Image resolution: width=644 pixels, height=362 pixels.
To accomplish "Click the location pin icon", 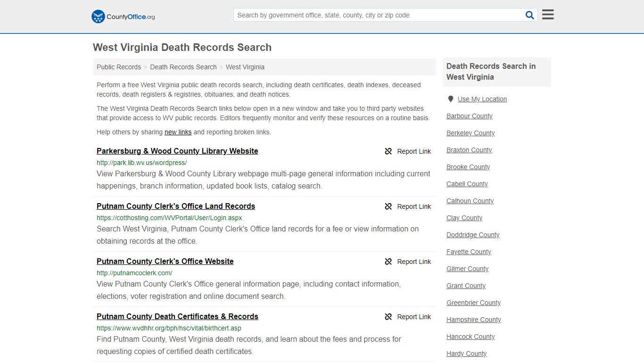I will [x=451, y=99].
